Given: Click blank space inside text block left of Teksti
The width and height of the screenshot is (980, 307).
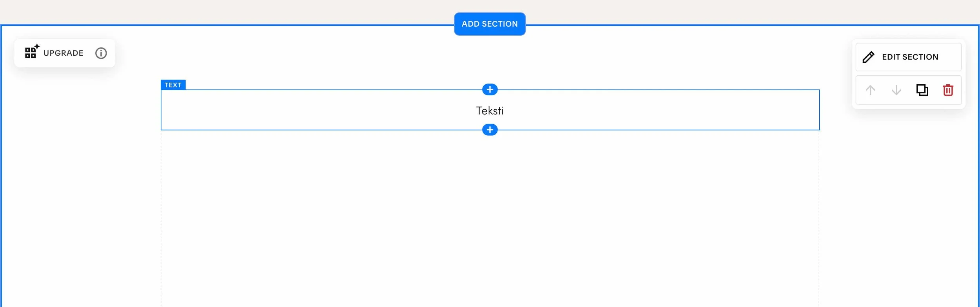Looking at the screenshot, I should pos(314,110).
